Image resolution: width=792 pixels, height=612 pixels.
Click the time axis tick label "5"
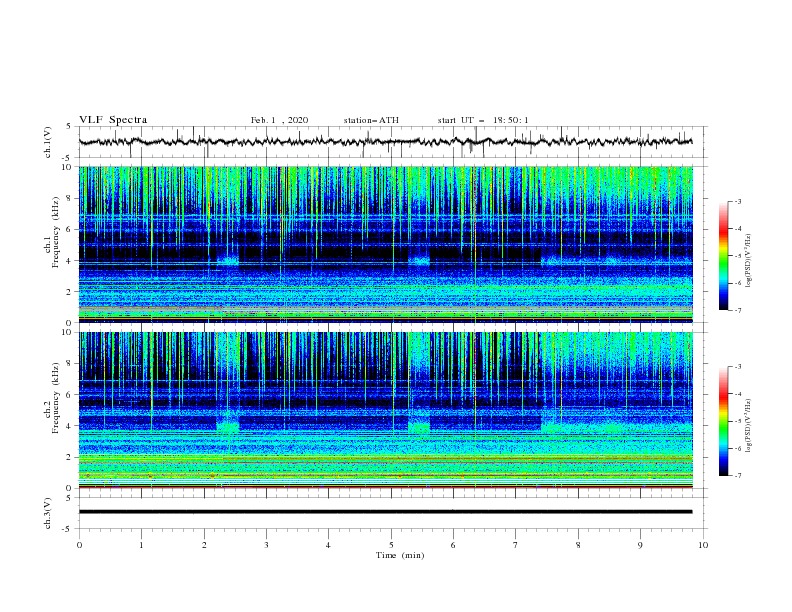click(x=391, y=545)
